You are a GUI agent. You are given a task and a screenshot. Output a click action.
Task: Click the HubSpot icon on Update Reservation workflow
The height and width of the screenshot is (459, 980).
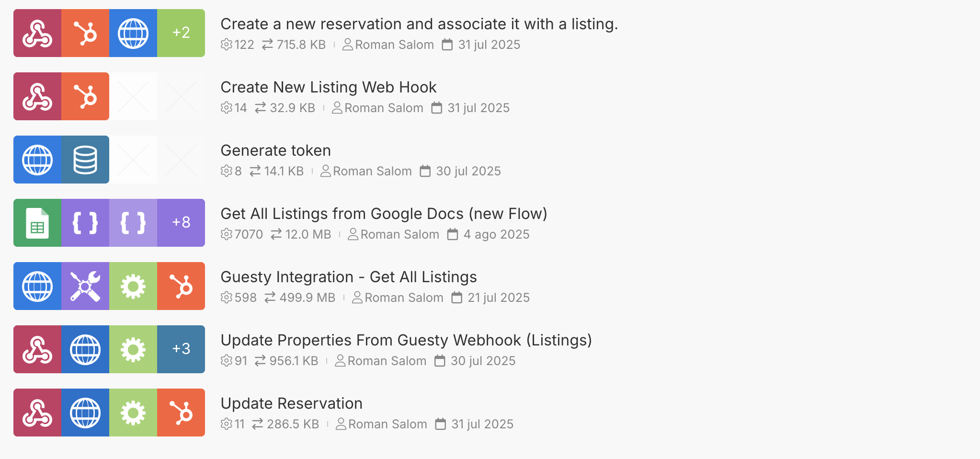pyautogui.click(x=181, y=413)
